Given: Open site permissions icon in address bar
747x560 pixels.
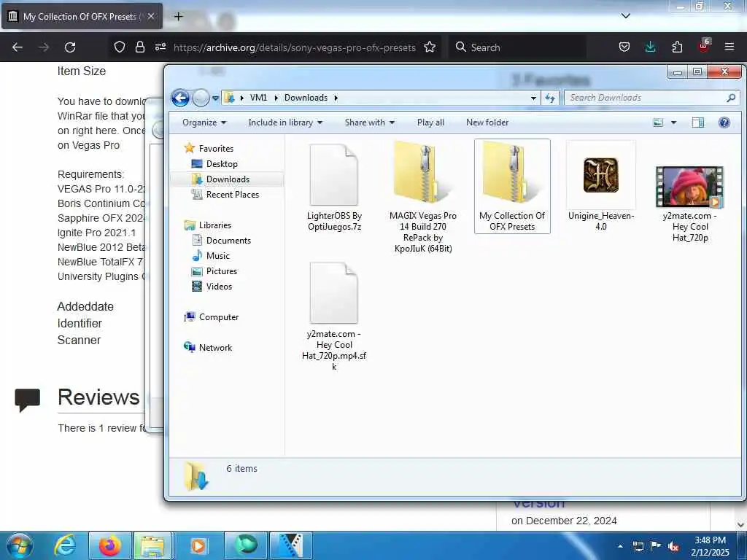Looking at the screenshot, I should [160, 47].
